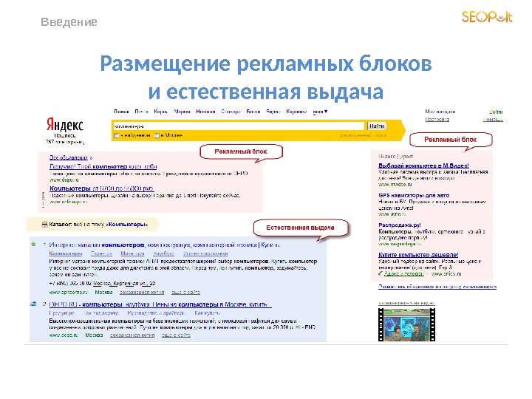The height and width of the screenshot is (399, 532).
Task: Open the Ноутбуки sitelink under result 1
Action: pos(163,253)
